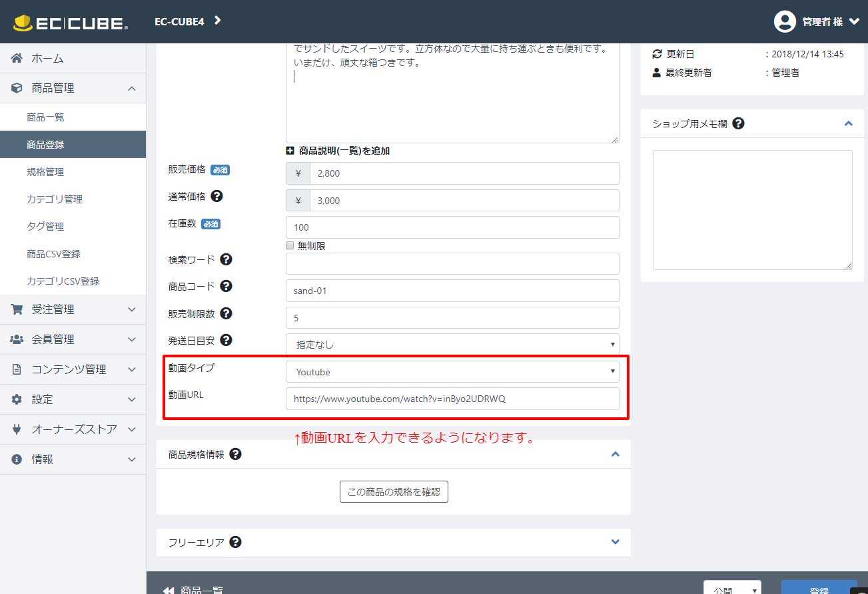Click the blue 登録 button

819,587
